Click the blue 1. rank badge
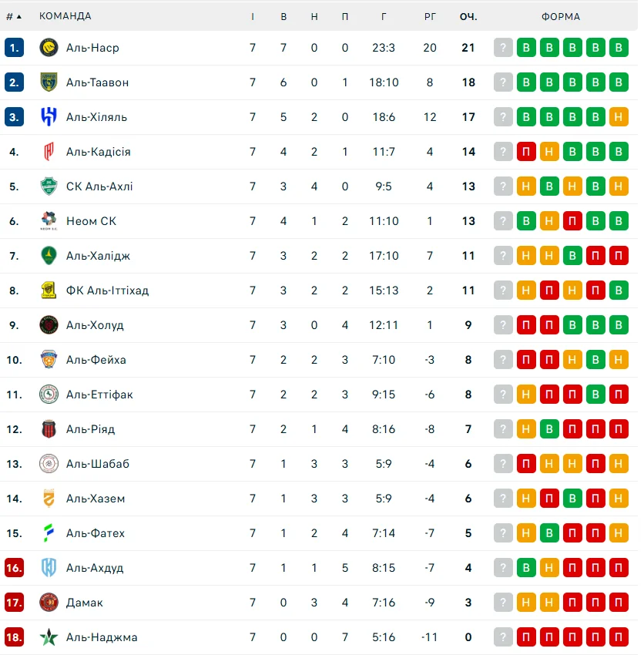This screenshot has width=644, height=655. [14, 48]
